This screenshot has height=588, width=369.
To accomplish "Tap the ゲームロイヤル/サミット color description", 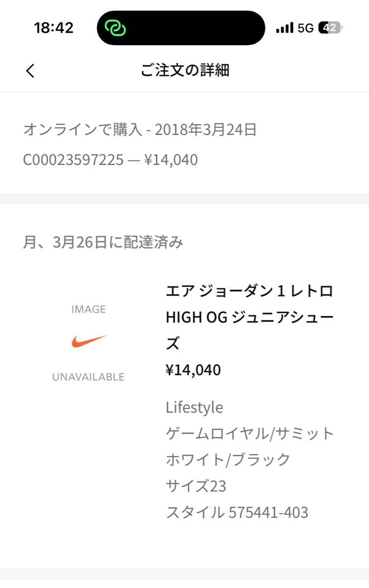I will (250, 433).
